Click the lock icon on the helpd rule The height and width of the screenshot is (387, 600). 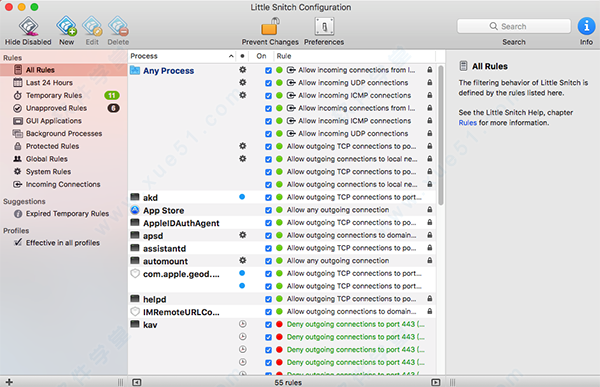tap(430, 299)
